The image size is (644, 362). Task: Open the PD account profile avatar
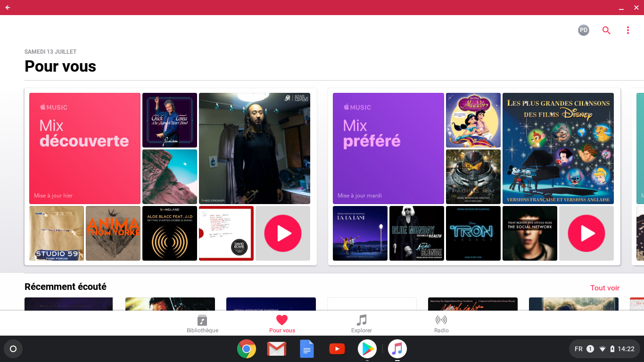[x=584, y=30]
